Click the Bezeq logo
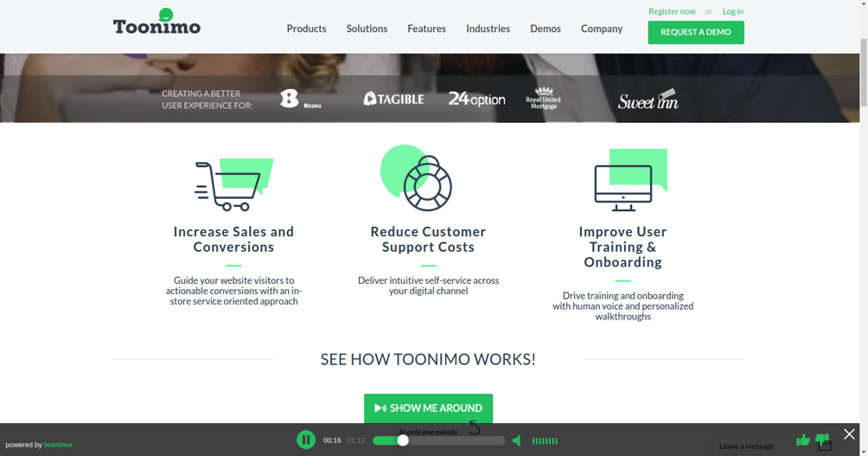The height and width of the screenshot is (456, 868). click(299, 100)
